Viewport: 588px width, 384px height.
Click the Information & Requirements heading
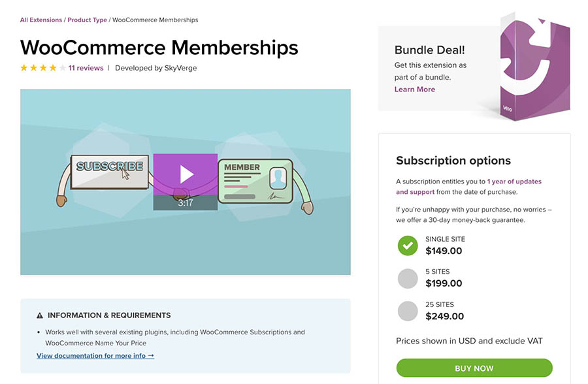[x=109, y=315]
